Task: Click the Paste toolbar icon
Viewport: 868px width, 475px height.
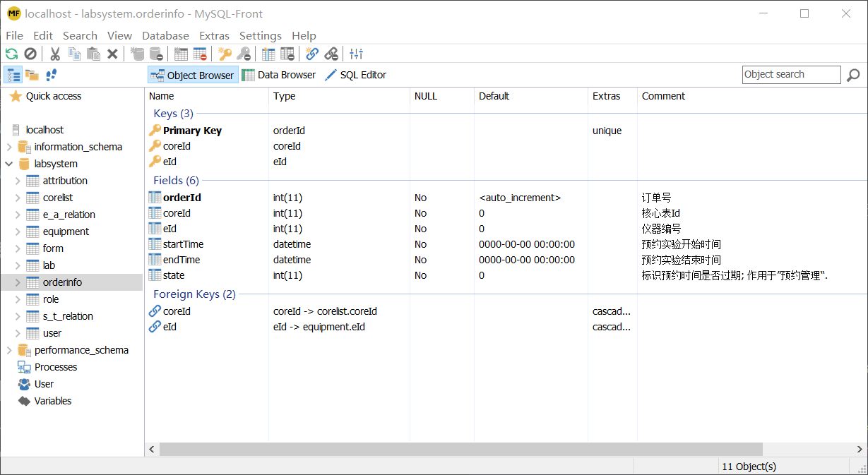Action: click(94, 54)
